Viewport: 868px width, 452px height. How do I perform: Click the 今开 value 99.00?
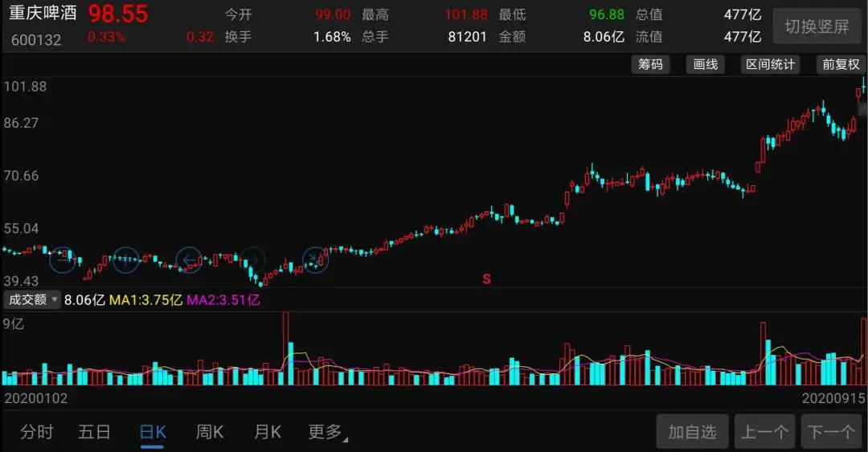(x=333, y=14)
